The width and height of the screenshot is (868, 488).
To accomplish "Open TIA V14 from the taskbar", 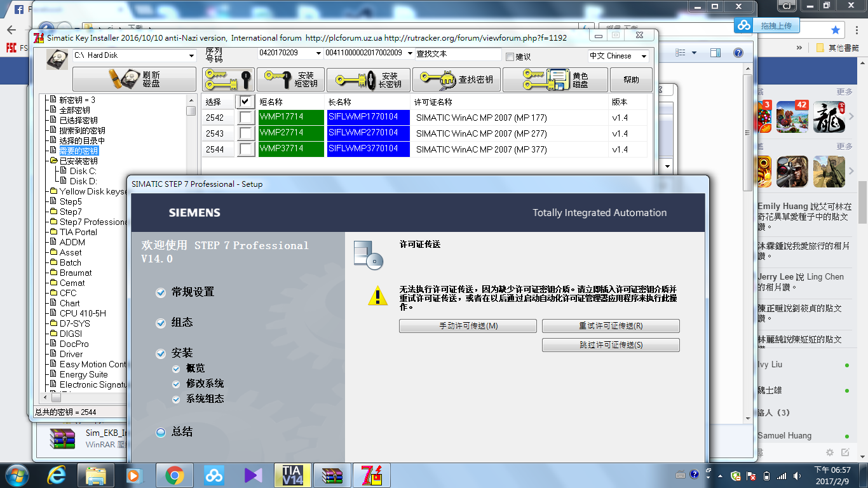I will pos(292,475).
